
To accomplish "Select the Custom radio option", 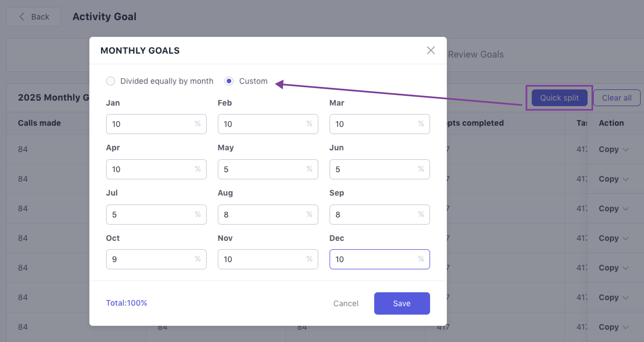I will point(229,81).
